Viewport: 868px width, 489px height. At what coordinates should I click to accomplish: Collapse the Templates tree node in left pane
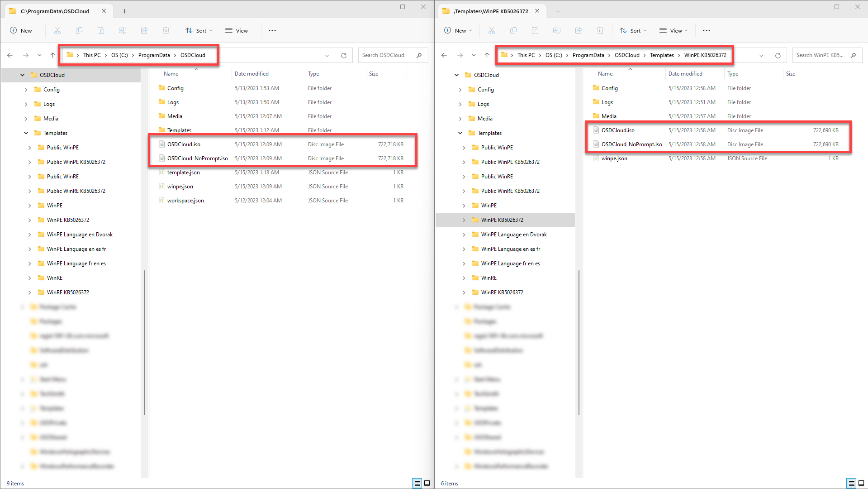(x=26, y=133)
